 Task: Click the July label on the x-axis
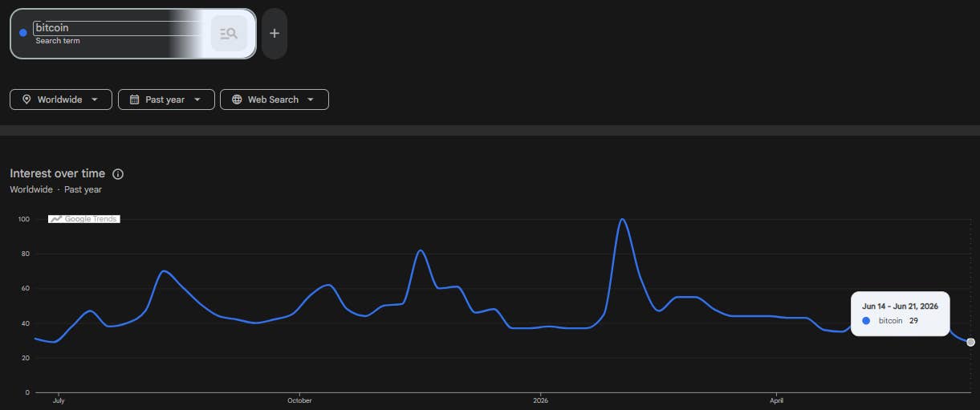coord(58,400)
